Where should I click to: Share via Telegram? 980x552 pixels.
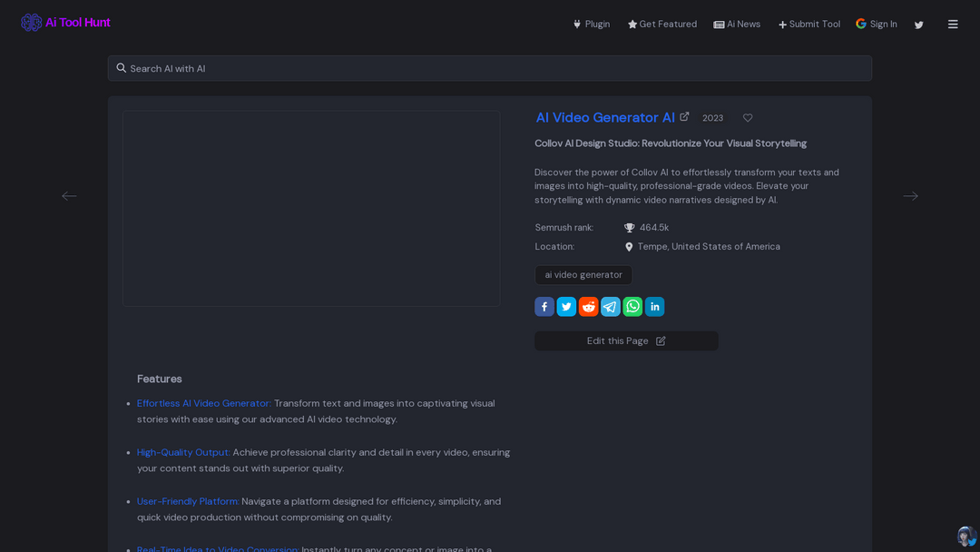point(611,307)
